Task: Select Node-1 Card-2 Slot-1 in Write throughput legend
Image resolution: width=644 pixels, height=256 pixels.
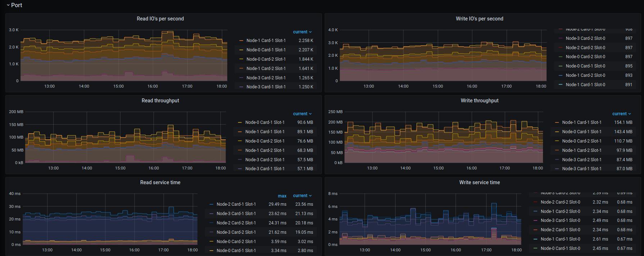Action: (582, 150)
